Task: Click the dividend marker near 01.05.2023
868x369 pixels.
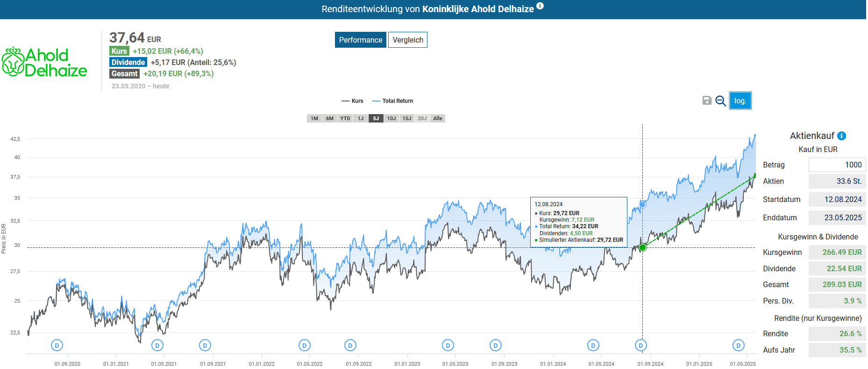Action: tap(448, 346)
